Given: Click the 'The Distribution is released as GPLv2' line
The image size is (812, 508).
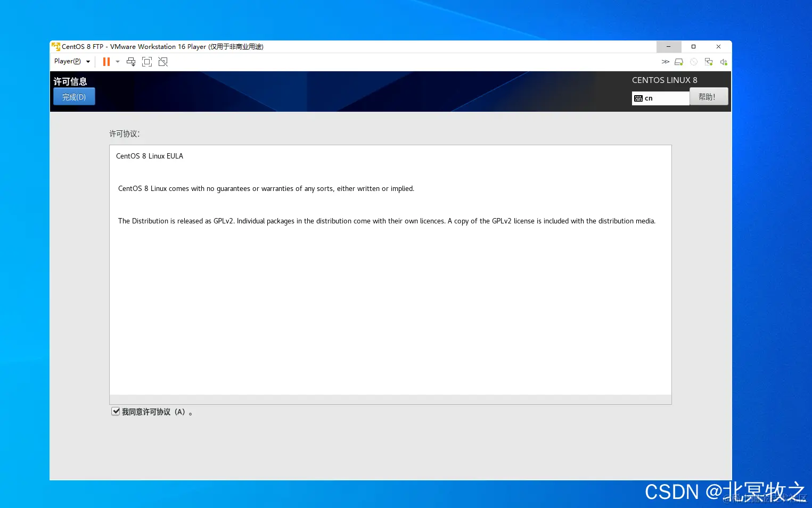Looking at the screenshot, I should coord(387,221).
